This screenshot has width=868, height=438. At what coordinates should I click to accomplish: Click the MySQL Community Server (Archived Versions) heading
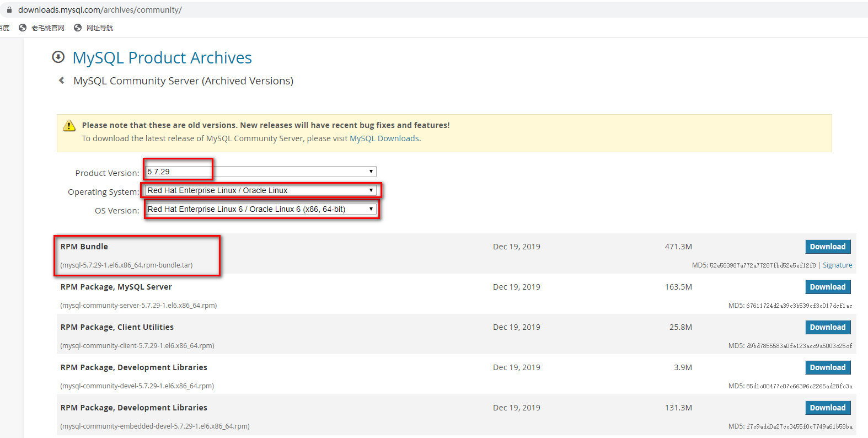click(x=183, y=81)
